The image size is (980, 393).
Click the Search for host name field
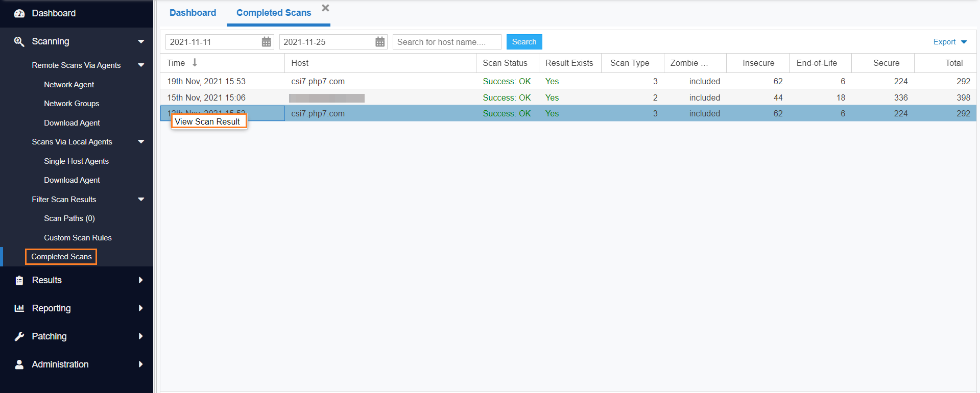pyautogui.click(x=446, y=42)
